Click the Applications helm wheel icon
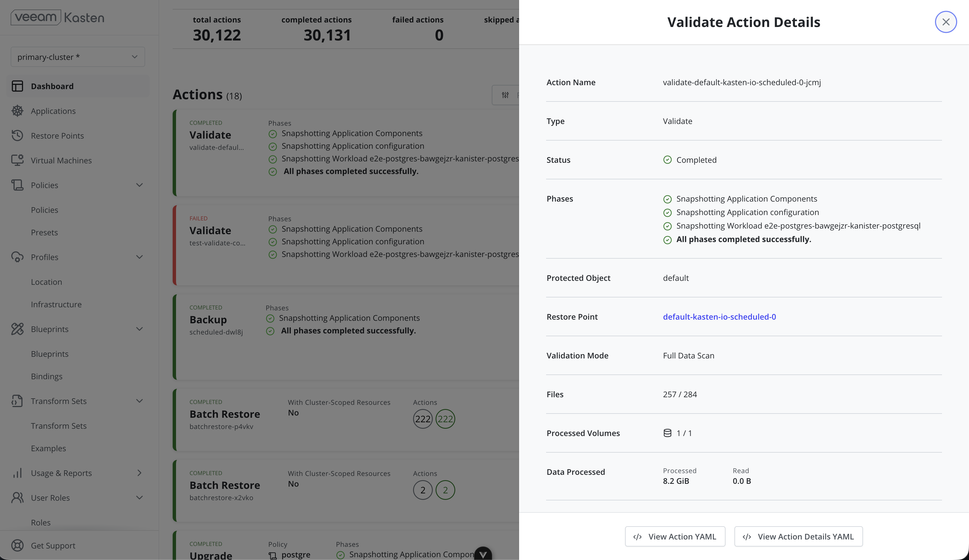 [17, 111]
